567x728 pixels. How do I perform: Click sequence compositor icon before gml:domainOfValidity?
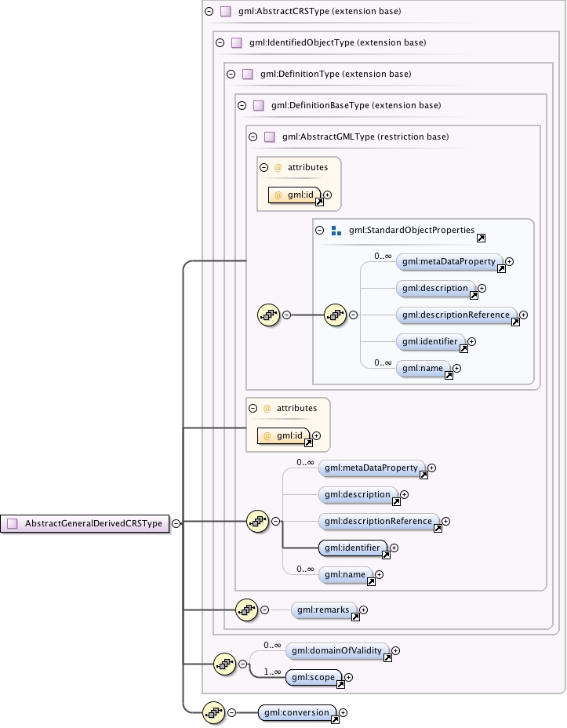pos(225,664)
